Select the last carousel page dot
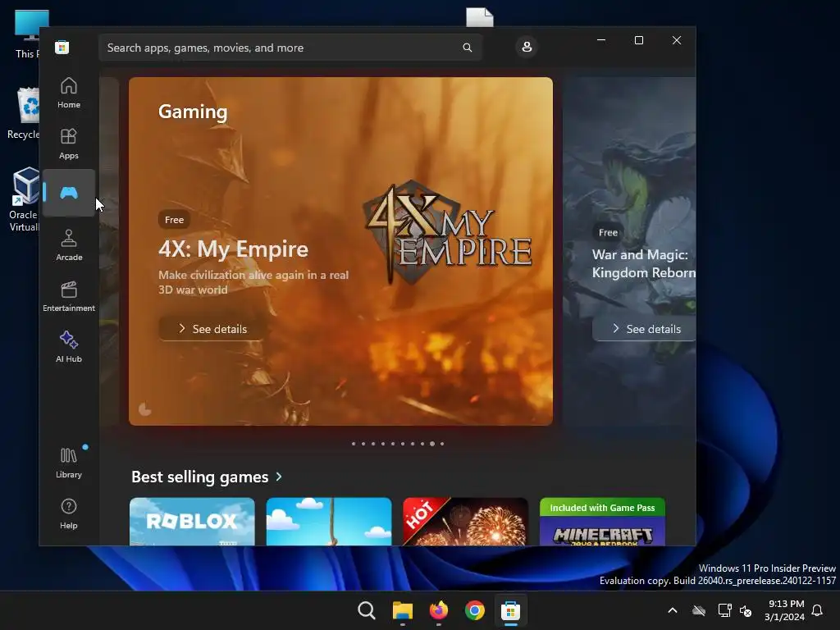 coord(442,444)
